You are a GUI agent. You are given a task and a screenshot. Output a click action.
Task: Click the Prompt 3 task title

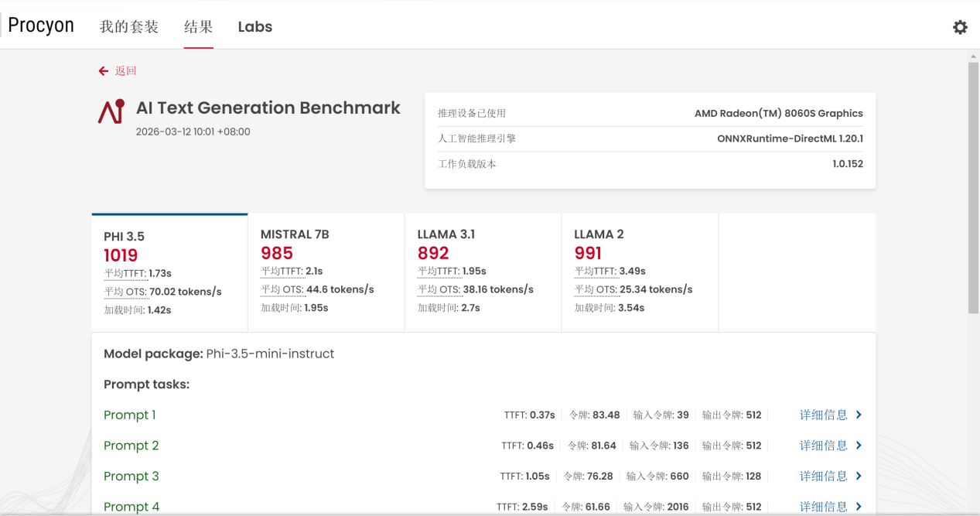(x=131, y=476)
